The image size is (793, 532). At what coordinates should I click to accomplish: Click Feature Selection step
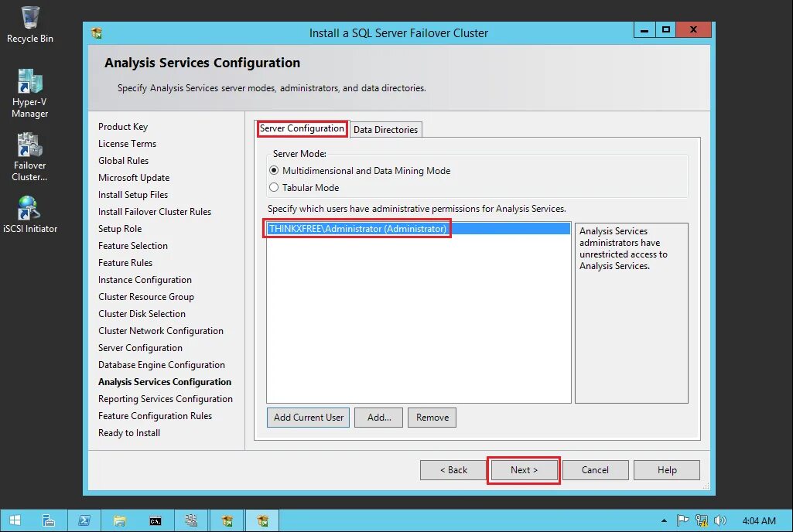(x=133, y=246)
